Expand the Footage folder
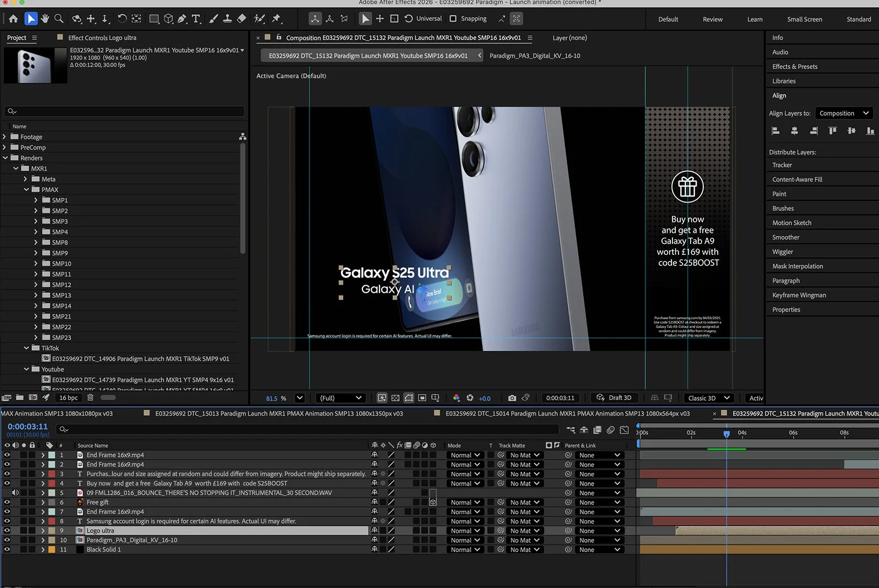879x588 pixels. click(5, 137)
